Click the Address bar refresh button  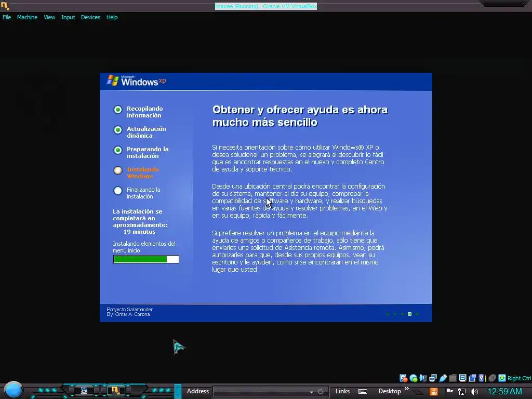[321, 392]
